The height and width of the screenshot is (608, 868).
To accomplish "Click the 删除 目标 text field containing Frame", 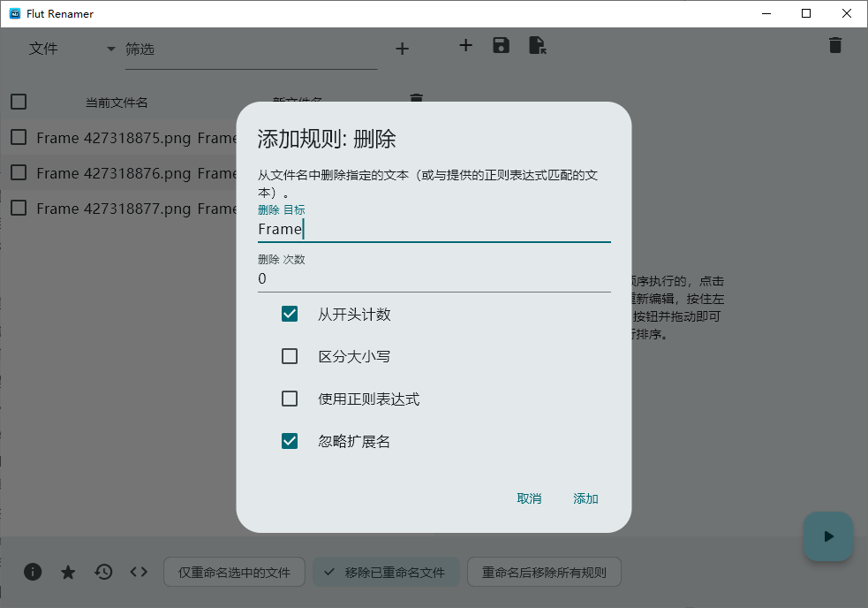I will point(434,229).
